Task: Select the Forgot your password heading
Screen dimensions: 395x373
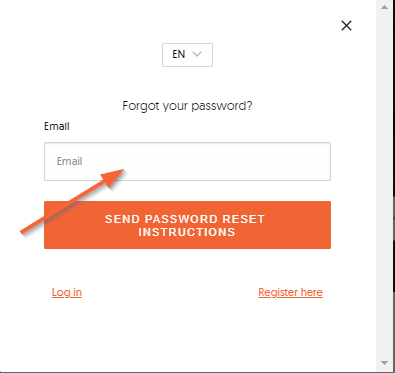Action: 187,106
